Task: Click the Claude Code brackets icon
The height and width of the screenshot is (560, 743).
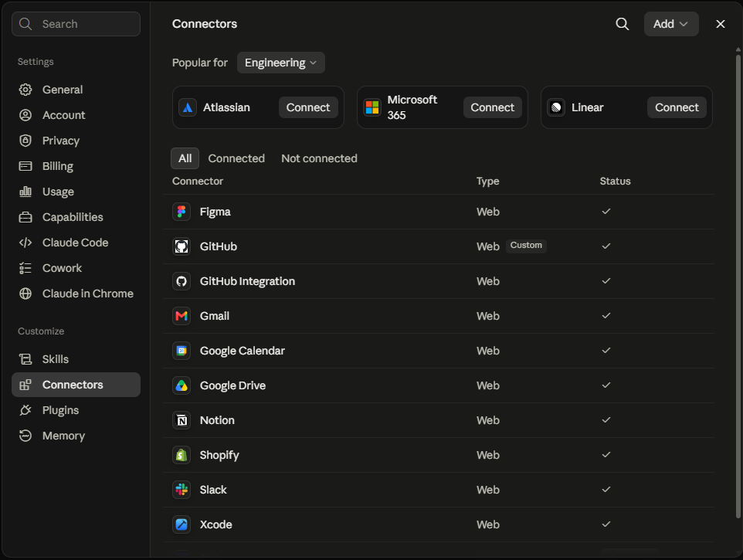Action: click(25, 243)
